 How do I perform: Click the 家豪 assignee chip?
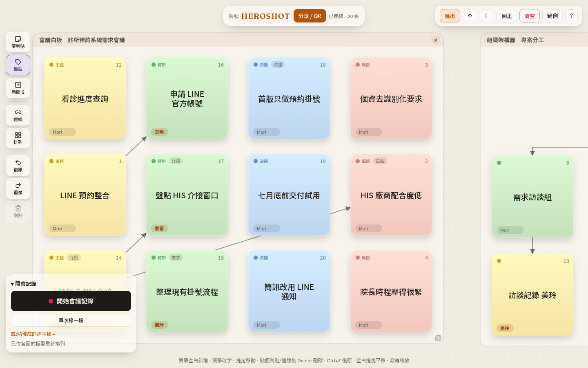pos(159,229)
